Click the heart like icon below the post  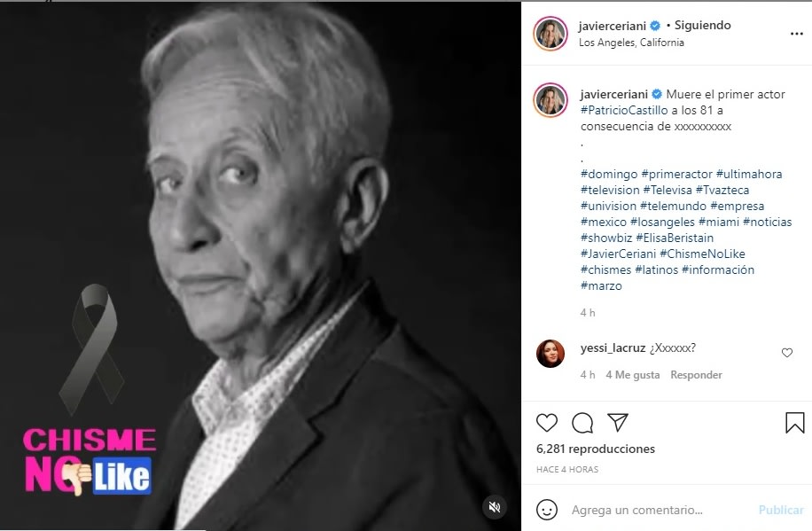(548, 423)
